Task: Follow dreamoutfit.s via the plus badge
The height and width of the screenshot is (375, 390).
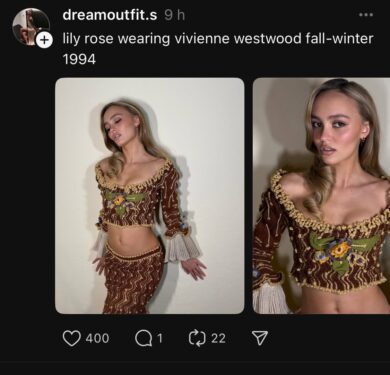Action: 44,40
